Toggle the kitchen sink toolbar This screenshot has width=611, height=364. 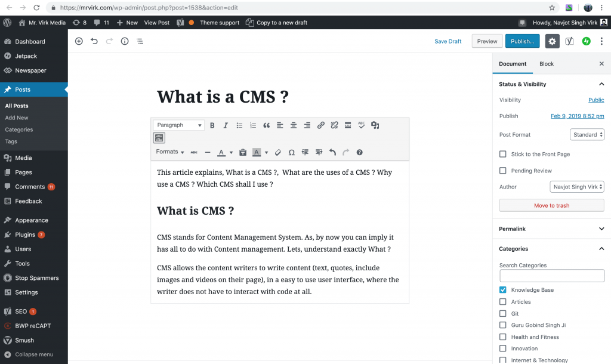click(x=159, y=138)
